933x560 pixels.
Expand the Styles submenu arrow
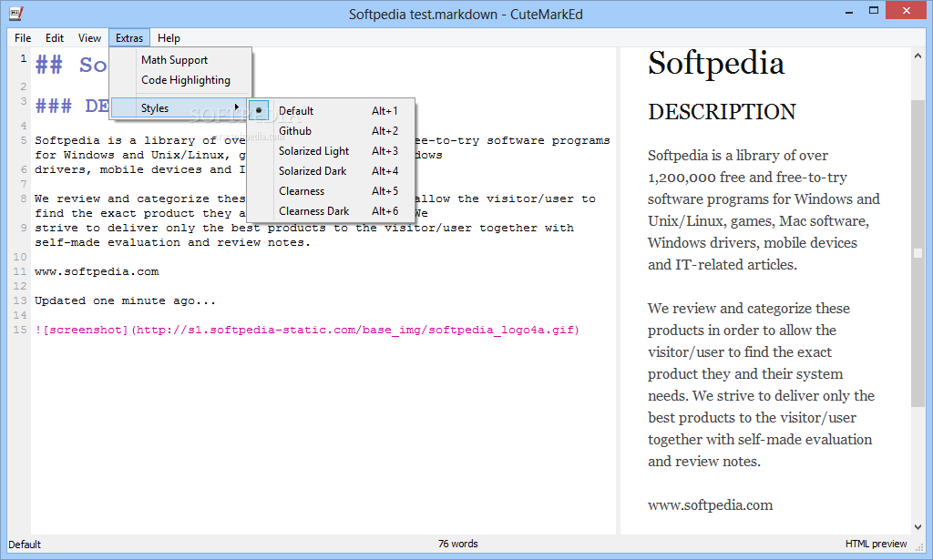click(x=237, y=107)
